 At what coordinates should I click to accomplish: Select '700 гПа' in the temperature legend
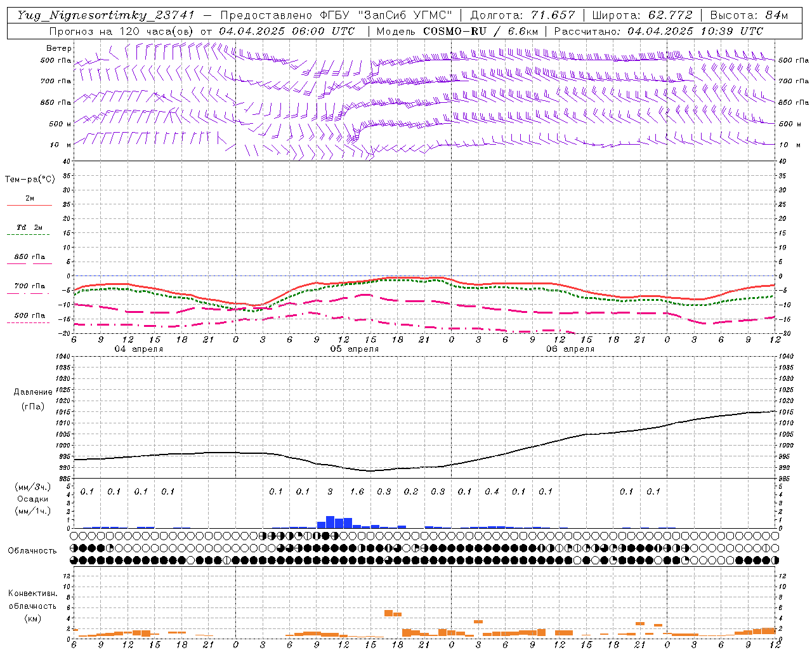coord(30,286)
